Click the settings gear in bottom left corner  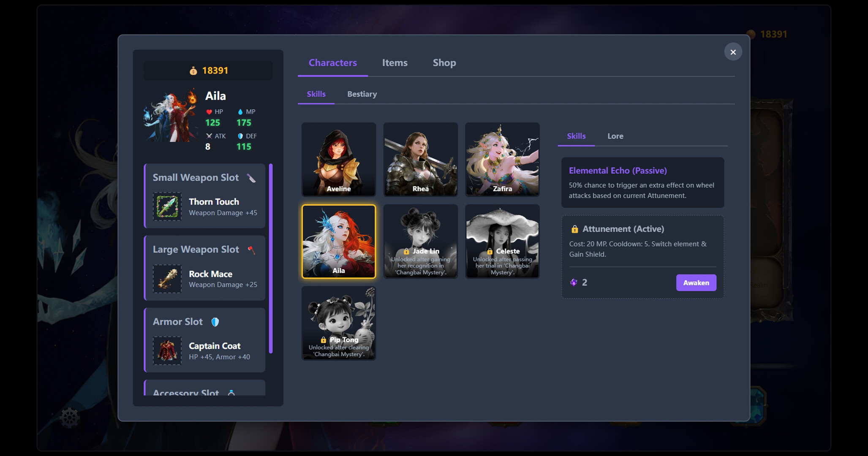[x=70, y=418]
